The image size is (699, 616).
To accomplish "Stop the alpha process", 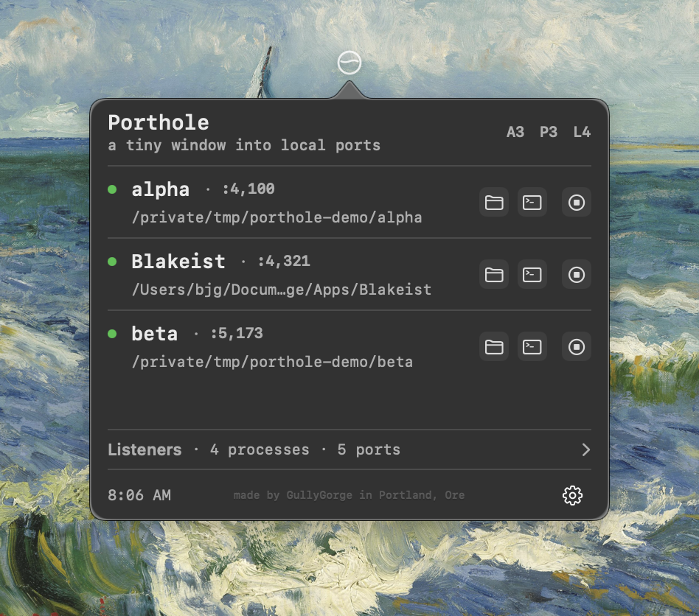I will tap(576, 203).
